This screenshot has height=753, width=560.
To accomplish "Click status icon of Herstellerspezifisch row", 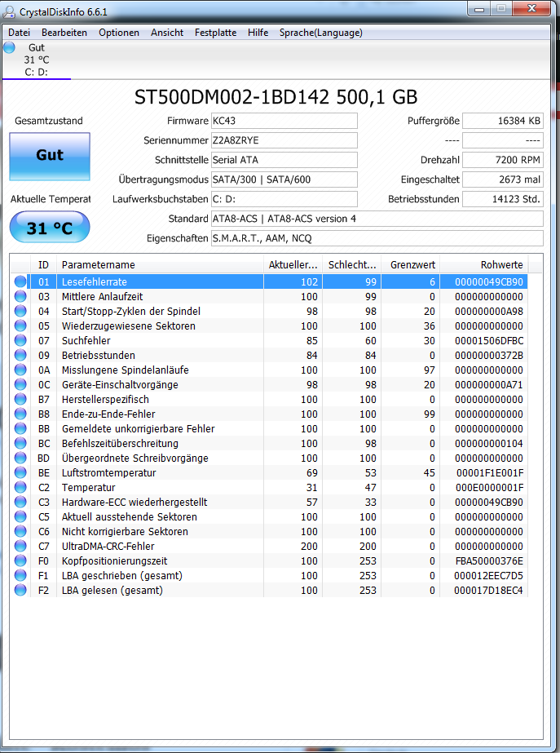I will click(x=20, y=399).
